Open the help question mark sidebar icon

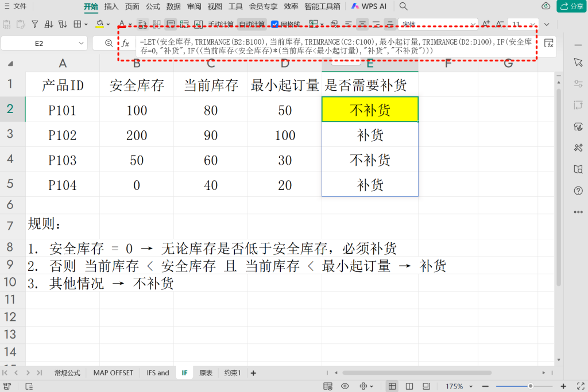coord(578,191)
